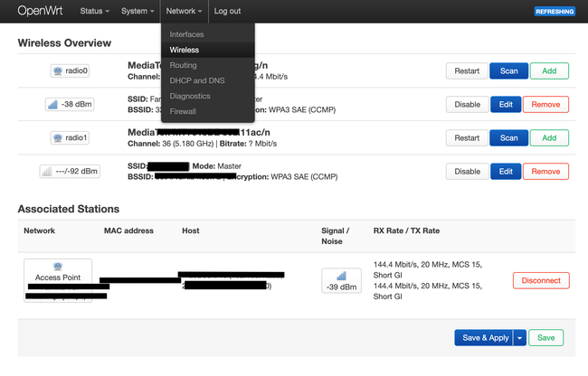The height and width of the screenshot is (376, 588).
Task: Click the OpenWrt brand link
Action: point(41,11)
